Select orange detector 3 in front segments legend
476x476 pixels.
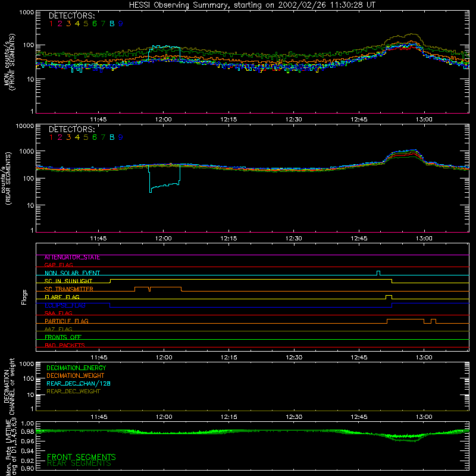click(68, 24)
